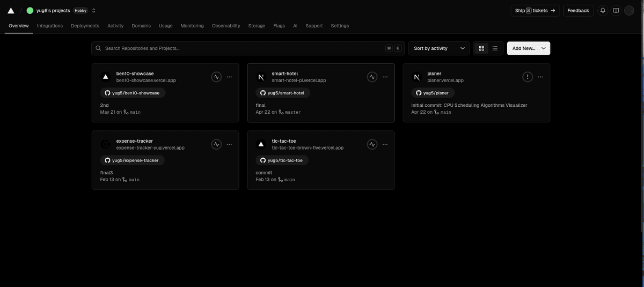Switch to grid view layout

point(481,48)
